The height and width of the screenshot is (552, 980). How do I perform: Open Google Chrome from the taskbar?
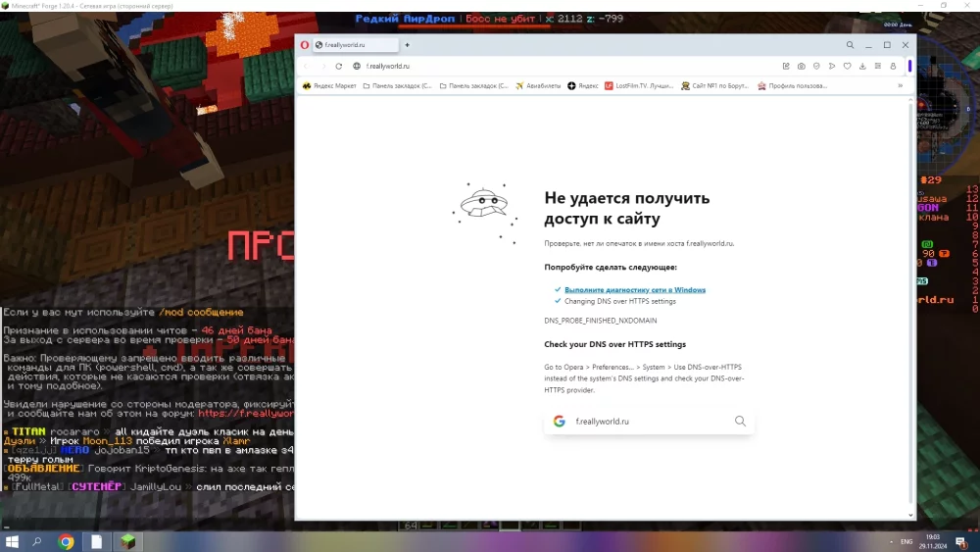tap(66, 541)
